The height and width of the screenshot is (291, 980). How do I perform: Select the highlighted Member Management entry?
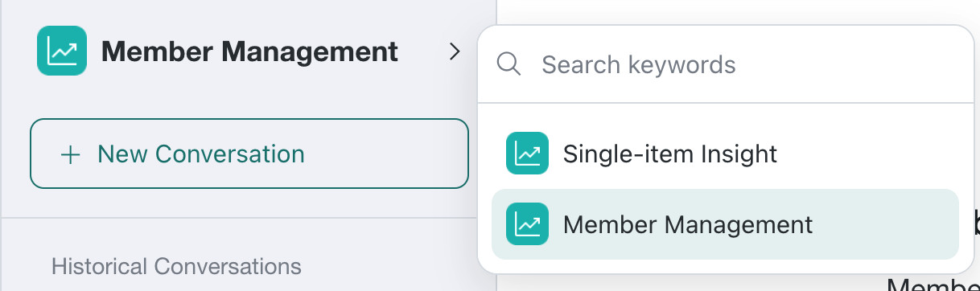[725, 224]
